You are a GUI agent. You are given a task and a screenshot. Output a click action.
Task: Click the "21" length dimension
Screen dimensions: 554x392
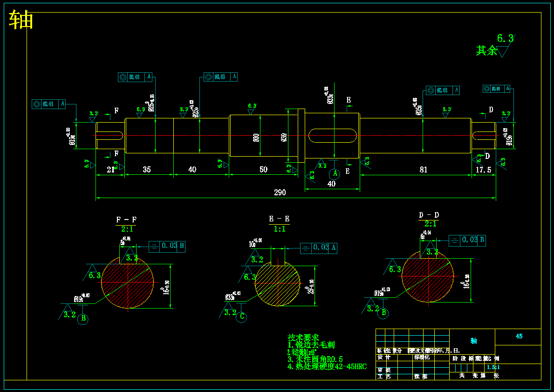pos(110,170)
